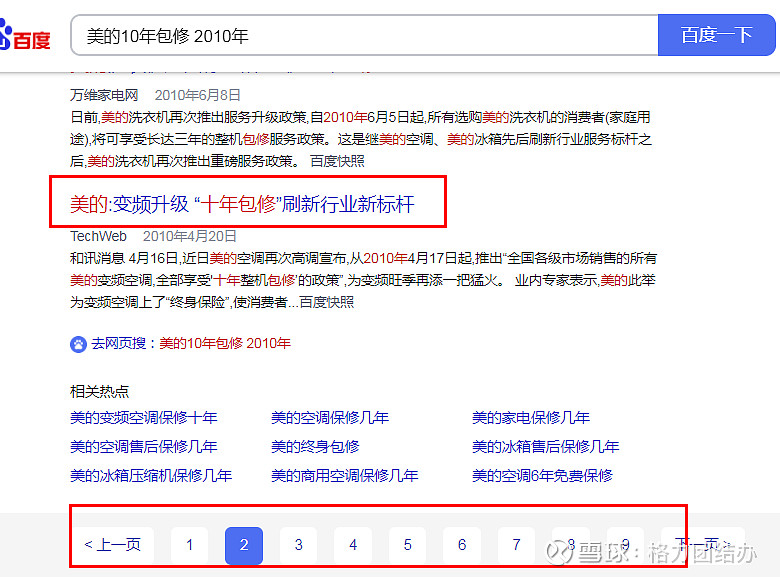Go to results page 3
Screen dimensions: 780x577
[x=298, y=545]
